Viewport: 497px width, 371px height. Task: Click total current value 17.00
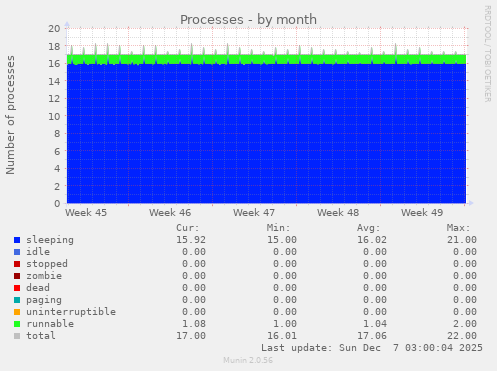191,336
